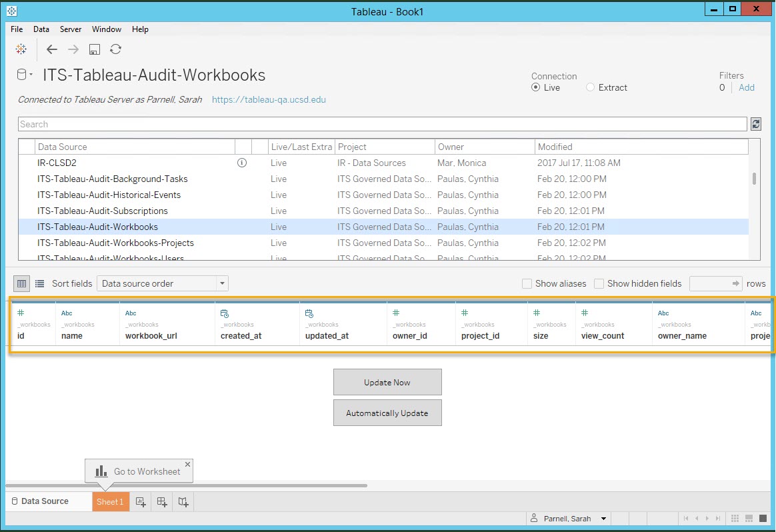This screenshot has width=776, height=532.
Task: Click ITS-Tableau-Audit-Workbooks title text
Action: tap(154, 75)
